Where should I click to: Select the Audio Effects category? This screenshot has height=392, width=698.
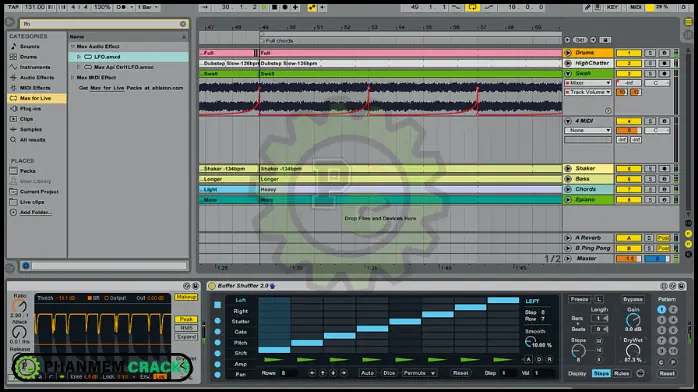(37, 77)
